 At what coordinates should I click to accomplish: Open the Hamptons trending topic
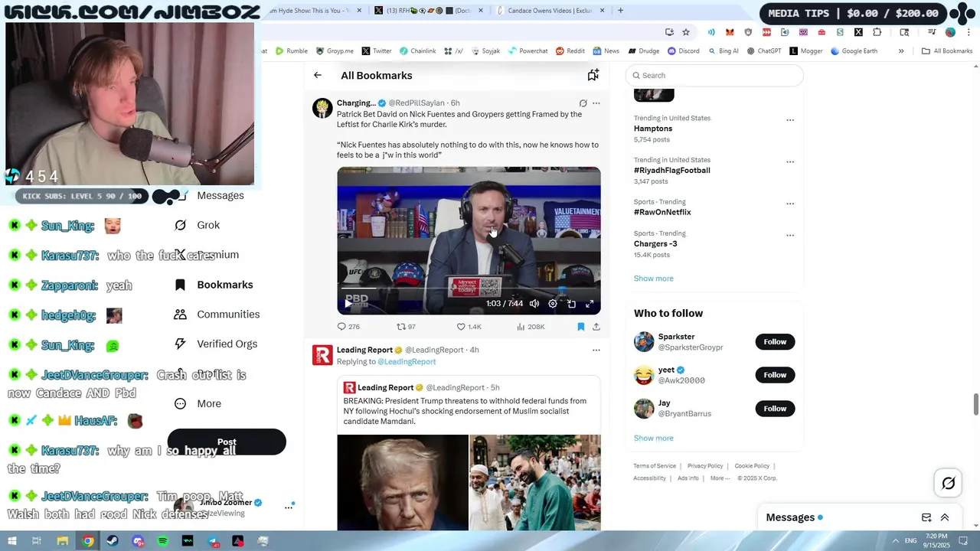click(653, 129)
